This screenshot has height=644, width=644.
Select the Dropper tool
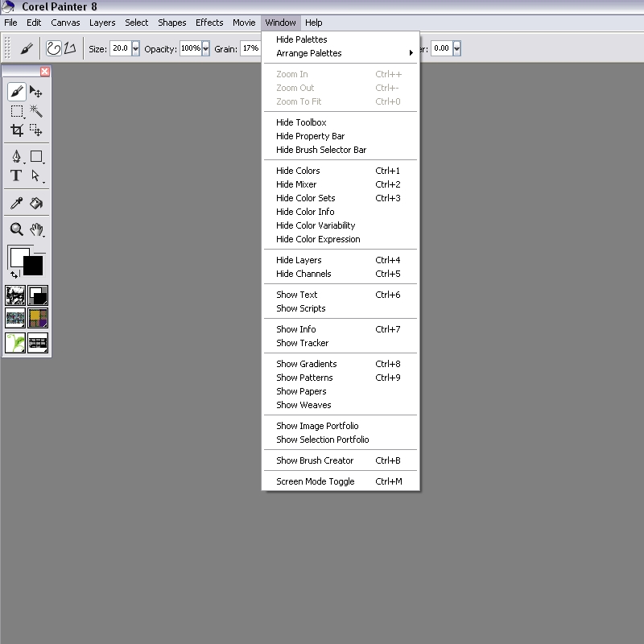(x=16, y=203)
